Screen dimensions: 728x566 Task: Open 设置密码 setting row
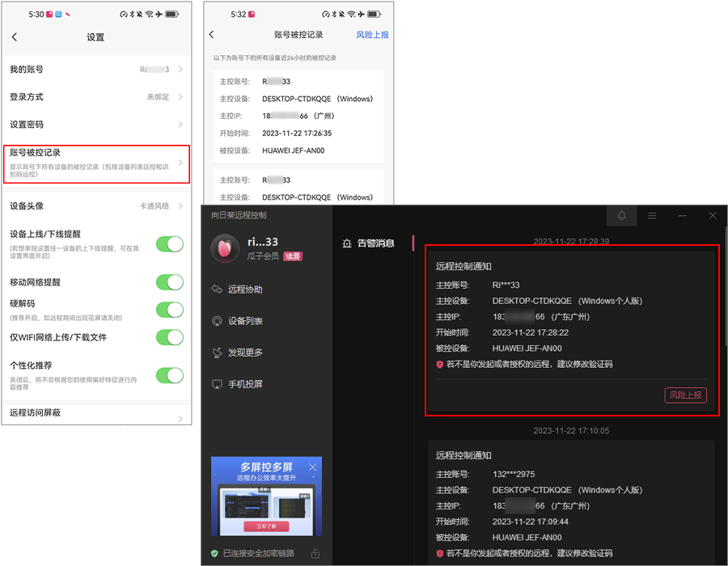pos(96,125)
